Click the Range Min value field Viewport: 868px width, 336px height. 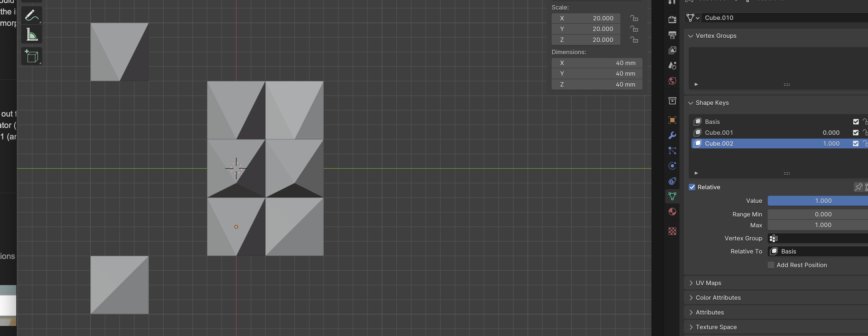point(817,215)
